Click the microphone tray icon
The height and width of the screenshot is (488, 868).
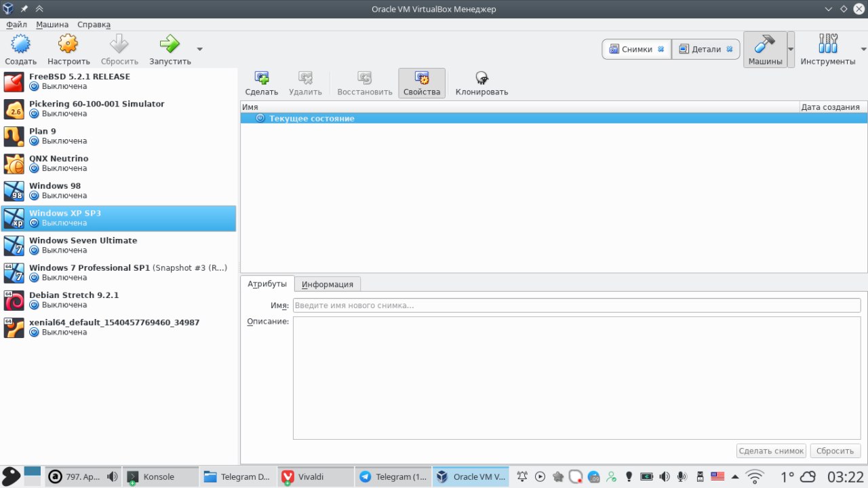pyautogui.click(x=682, y=476)
